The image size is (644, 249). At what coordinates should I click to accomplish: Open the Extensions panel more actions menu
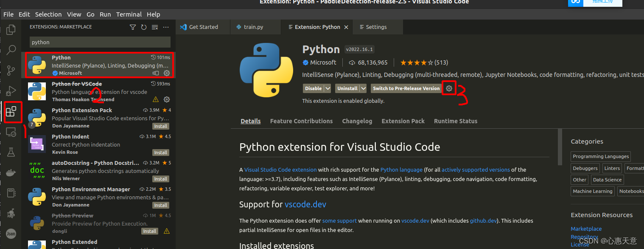[165, 27]
